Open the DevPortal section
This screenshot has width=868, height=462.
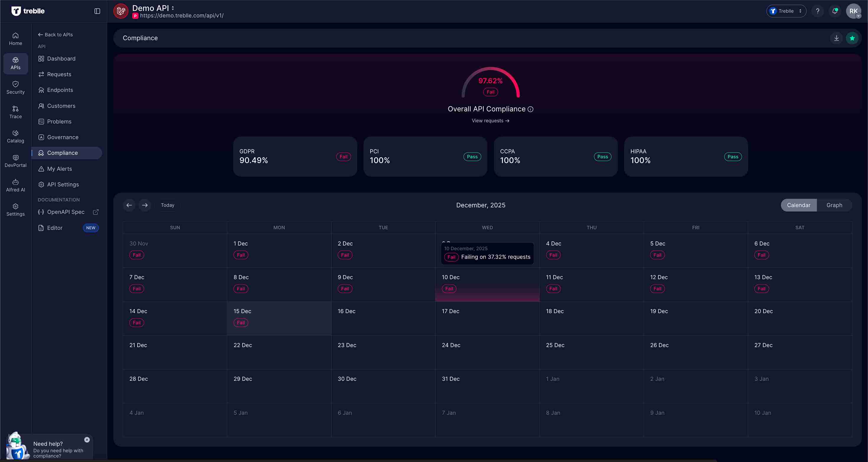[x=15, y=160]
